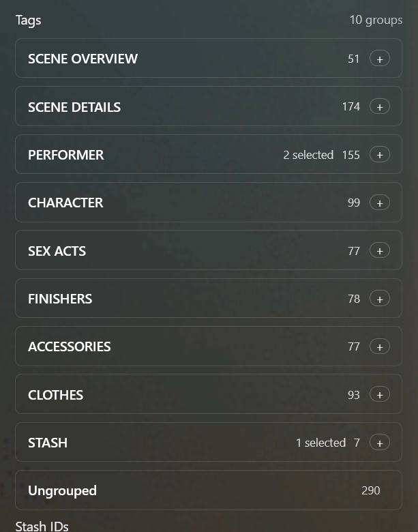The image size is (418, 532).
Task: Click plus icon on Finishers group
Action: tap(380, 299)
